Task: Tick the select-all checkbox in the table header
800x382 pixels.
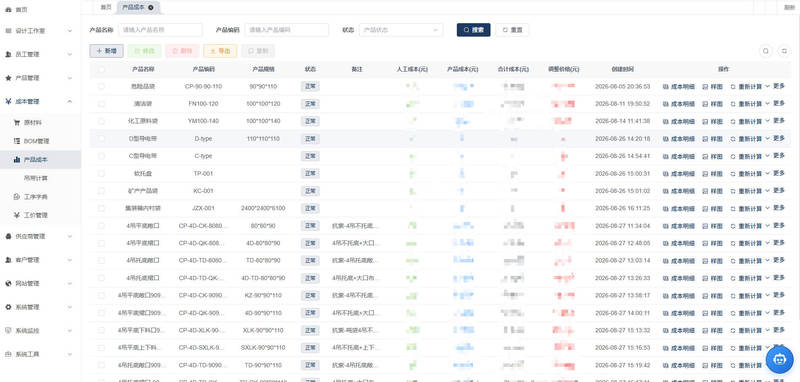Action: (x=101, y=69)
